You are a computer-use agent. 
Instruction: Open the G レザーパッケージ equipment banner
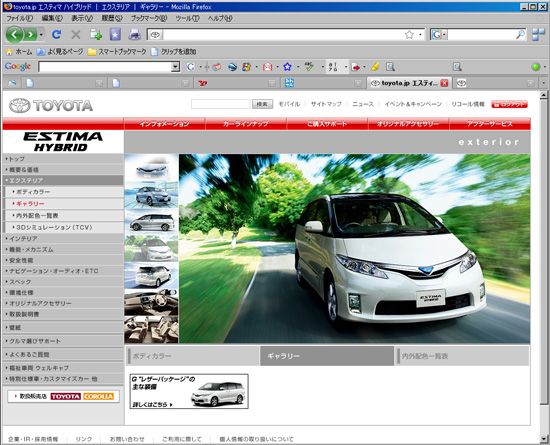pos(189,391)
